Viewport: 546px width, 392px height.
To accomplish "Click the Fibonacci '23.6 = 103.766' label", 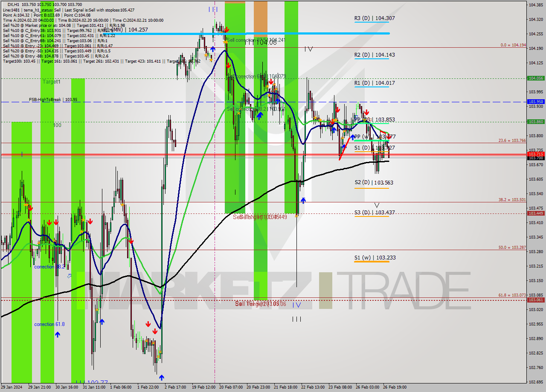I will (x=512, y=140).
